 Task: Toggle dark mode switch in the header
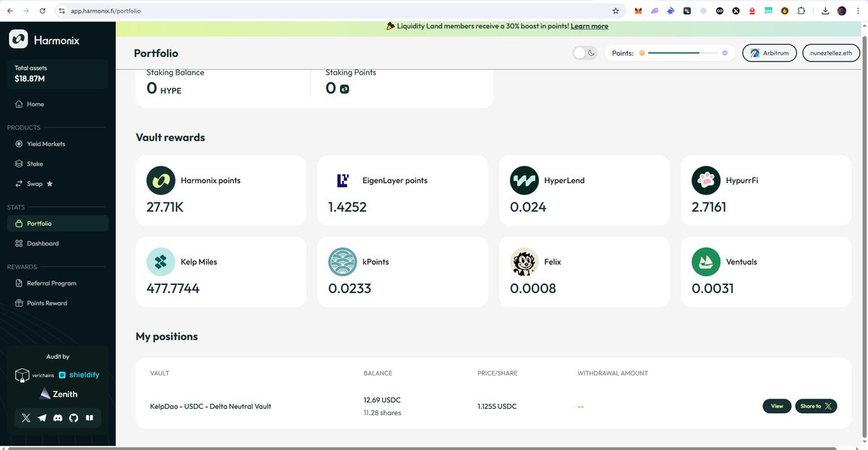pos(584,52)
